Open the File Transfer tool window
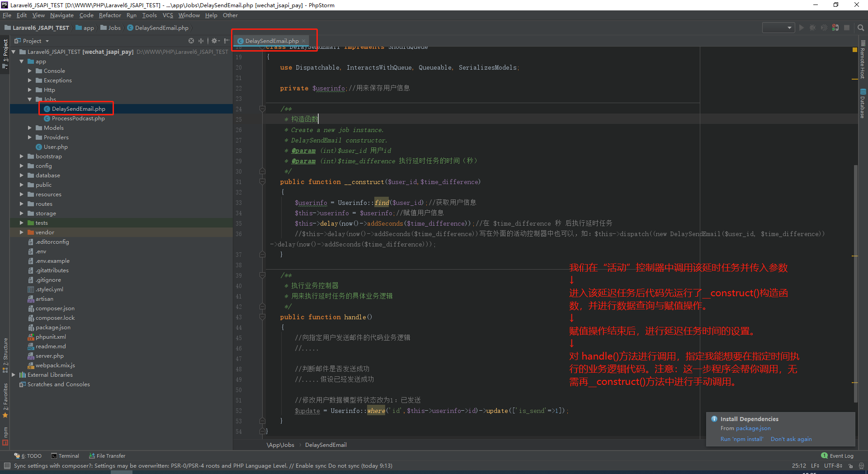This screenshot has height=474, width=868. tap(107, 456)
